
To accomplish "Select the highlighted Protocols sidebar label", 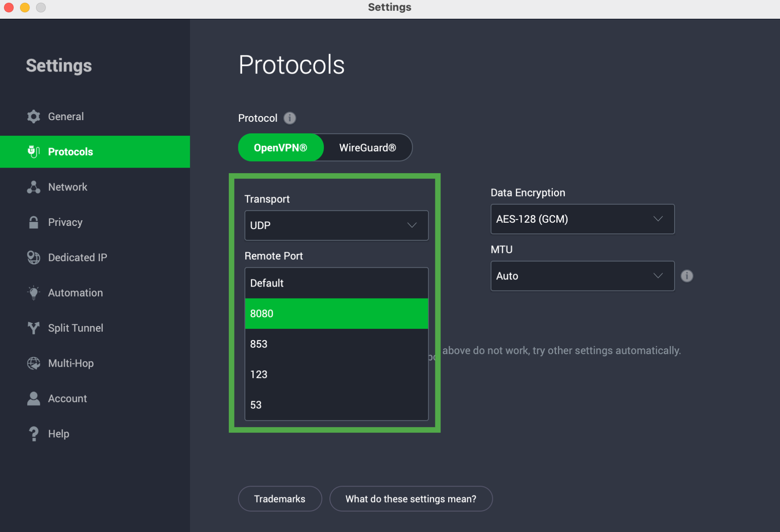I will 70,152.
